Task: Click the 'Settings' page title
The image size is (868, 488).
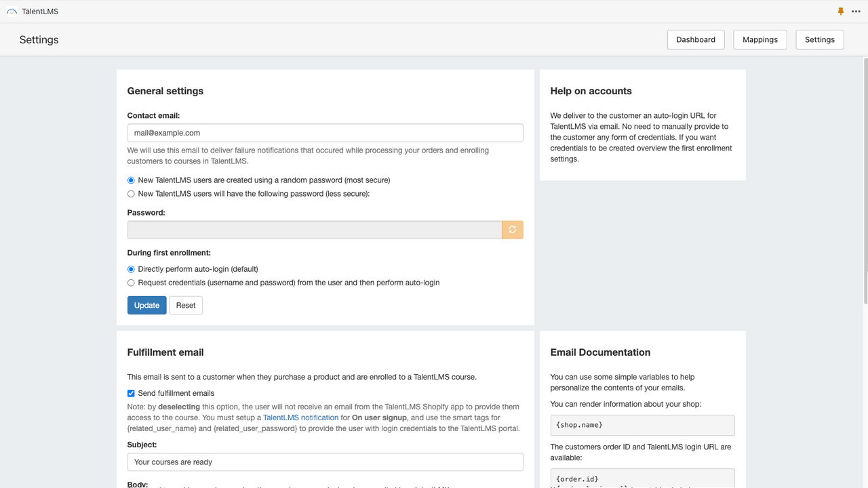Action: click(x=39, y=40)
